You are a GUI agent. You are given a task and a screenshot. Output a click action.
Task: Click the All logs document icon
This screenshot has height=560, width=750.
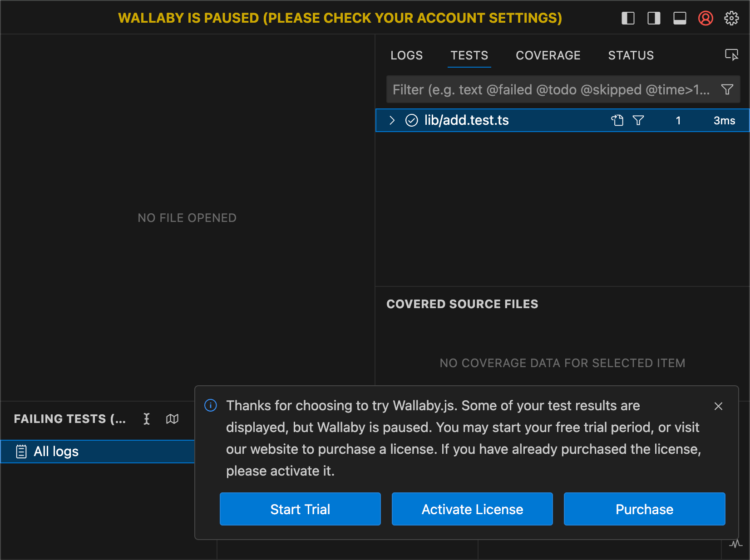21,452
